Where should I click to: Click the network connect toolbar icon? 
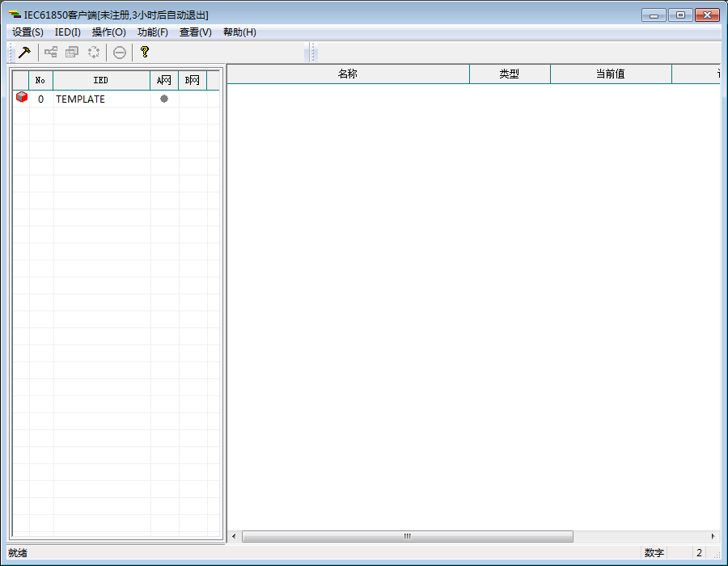pyautogui.click(x=51, y=52)
